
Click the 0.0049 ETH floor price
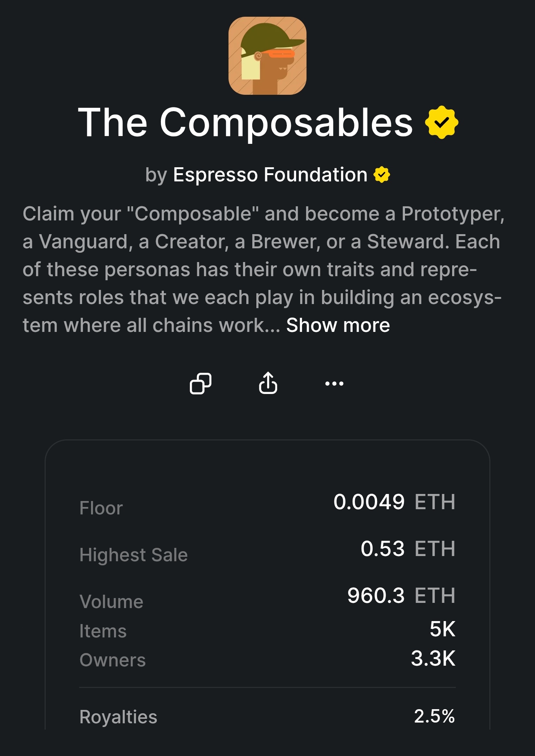[394, 502]
